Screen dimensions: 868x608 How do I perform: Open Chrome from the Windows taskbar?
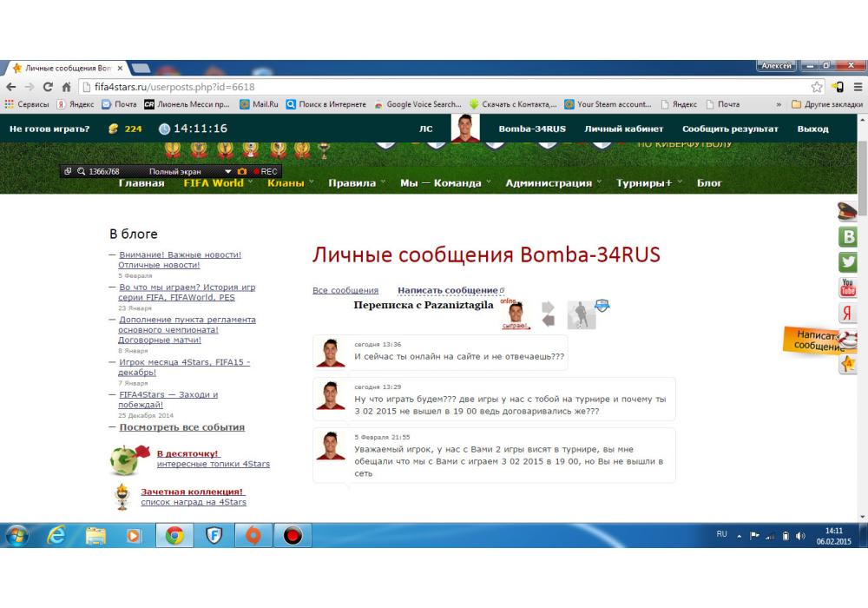[174, 535]
